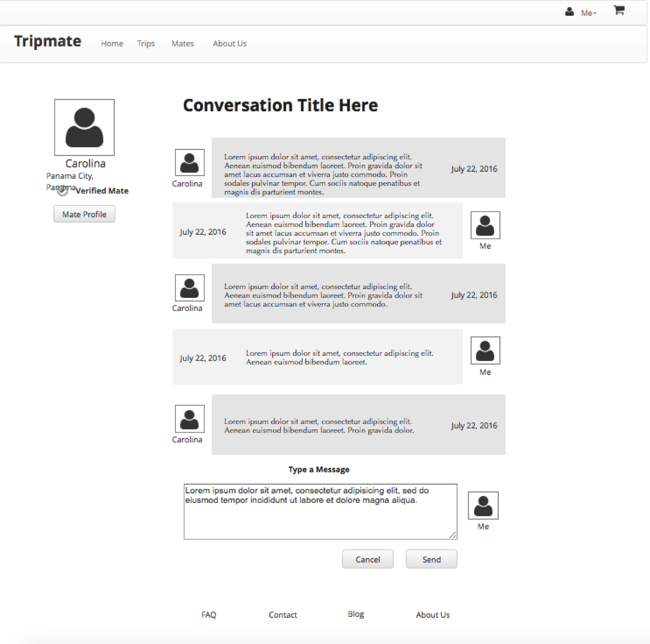
Task: Click the Verified Mate badge icon
Action: tap(62, 191)
